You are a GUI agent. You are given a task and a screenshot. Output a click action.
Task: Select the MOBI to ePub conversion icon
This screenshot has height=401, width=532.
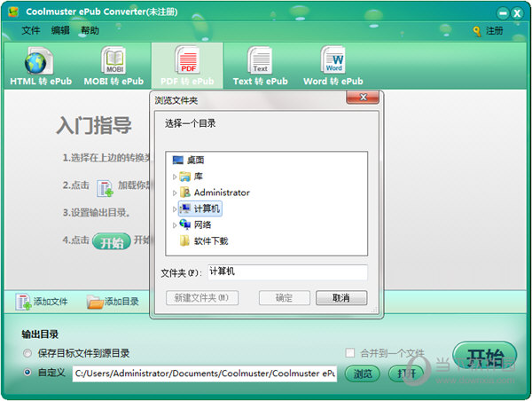pyautogui.click(x=114, y=60)
